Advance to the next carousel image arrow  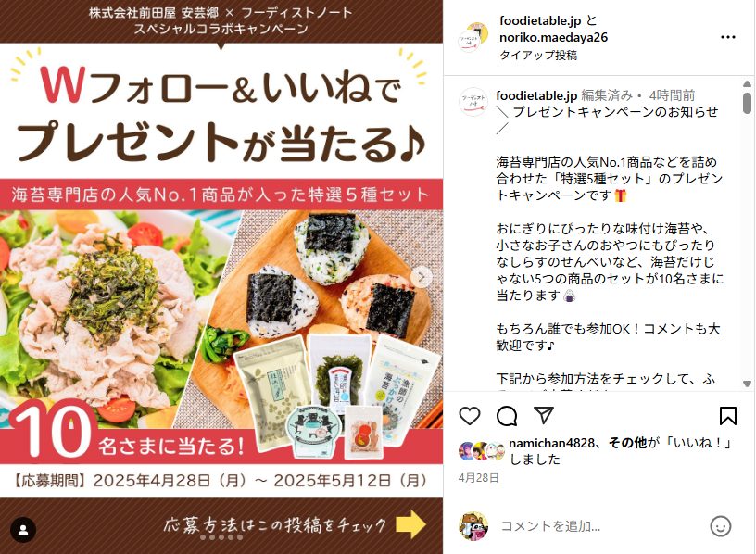coord(422,277)
